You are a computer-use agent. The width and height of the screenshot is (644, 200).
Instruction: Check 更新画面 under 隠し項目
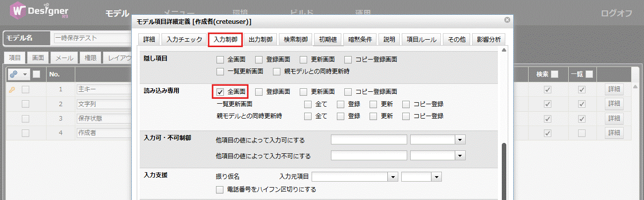[303, 60]
